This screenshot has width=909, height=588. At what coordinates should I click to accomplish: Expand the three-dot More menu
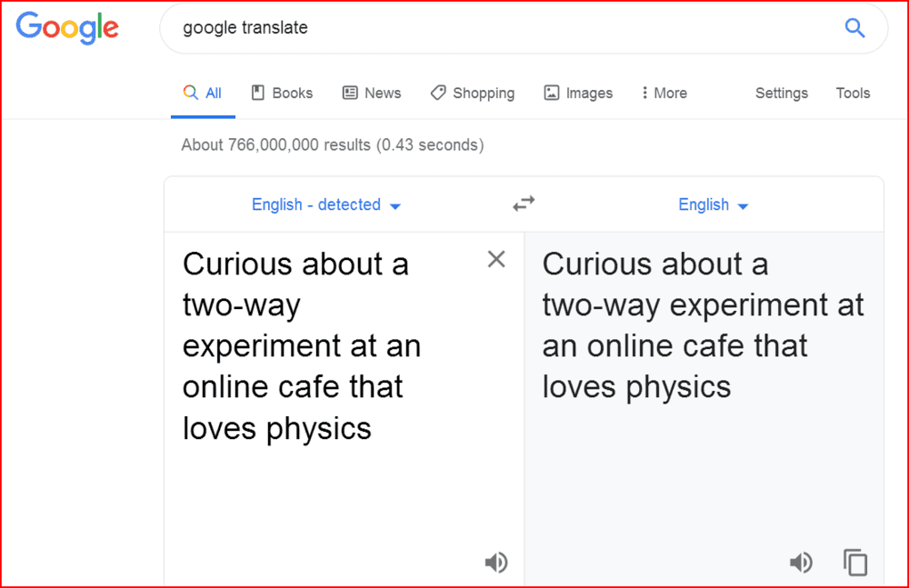click(x=664, y=93)
